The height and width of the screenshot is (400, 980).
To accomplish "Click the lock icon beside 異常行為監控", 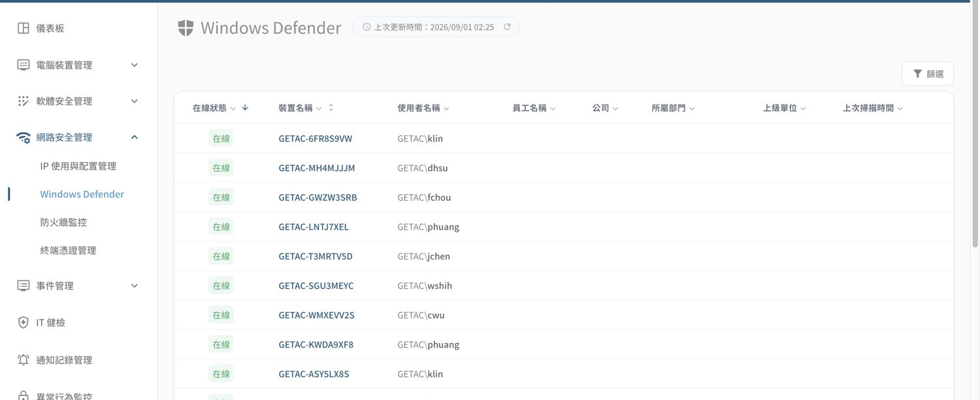I will click(x=24, y=395).
